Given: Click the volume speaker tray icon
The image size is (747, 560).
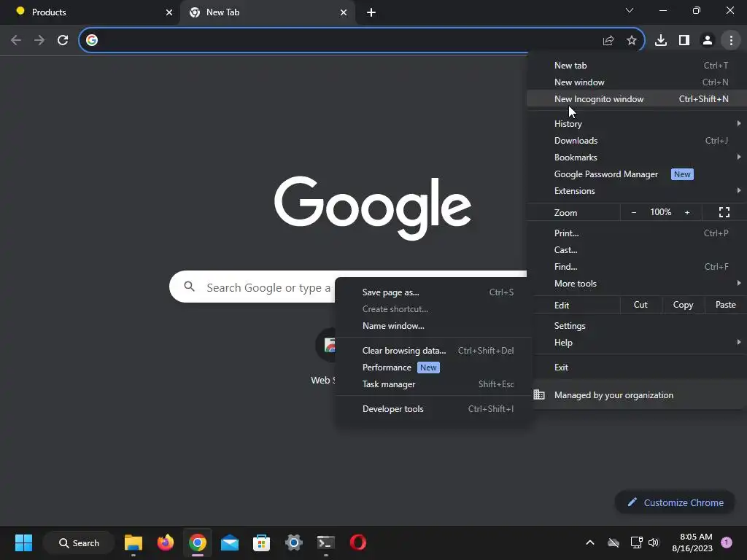Looking at the screenshot, I should [x=653, y=542].
